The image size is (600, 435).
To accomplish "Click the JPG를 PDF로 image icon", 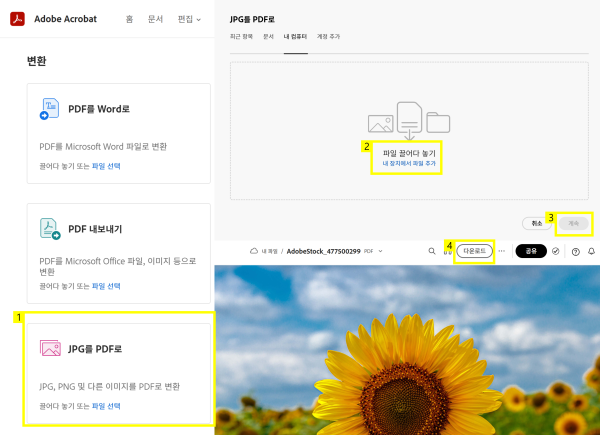I will [50, 348].
